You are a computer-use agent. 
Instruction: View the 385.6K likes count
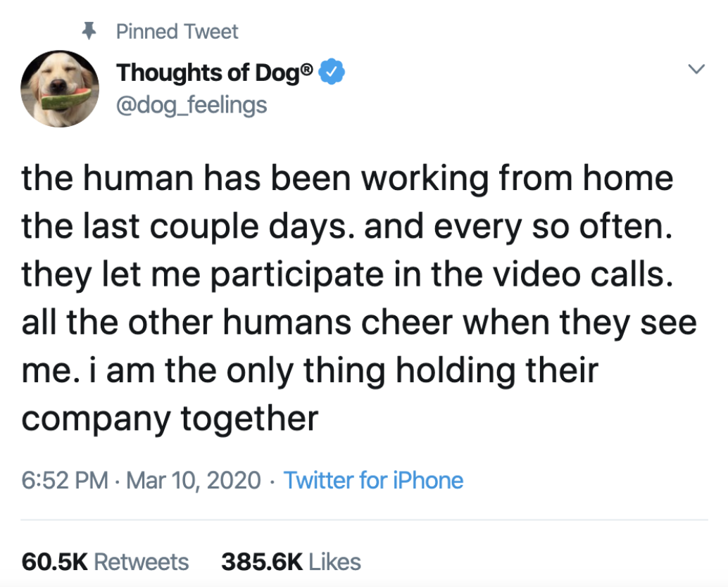(x=261, y=562)
